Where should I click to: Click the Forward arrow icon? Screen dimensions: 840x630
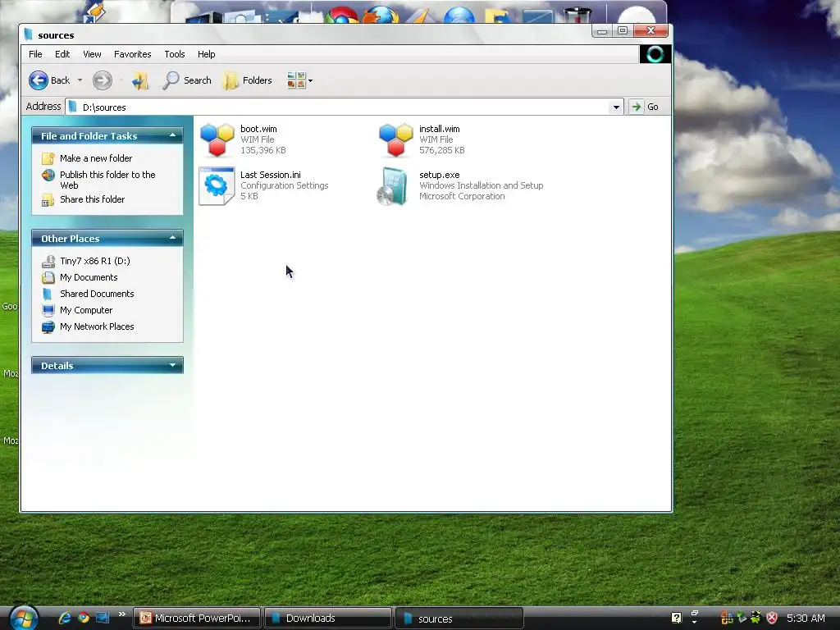pyautogui.click(x=102, y=80)
